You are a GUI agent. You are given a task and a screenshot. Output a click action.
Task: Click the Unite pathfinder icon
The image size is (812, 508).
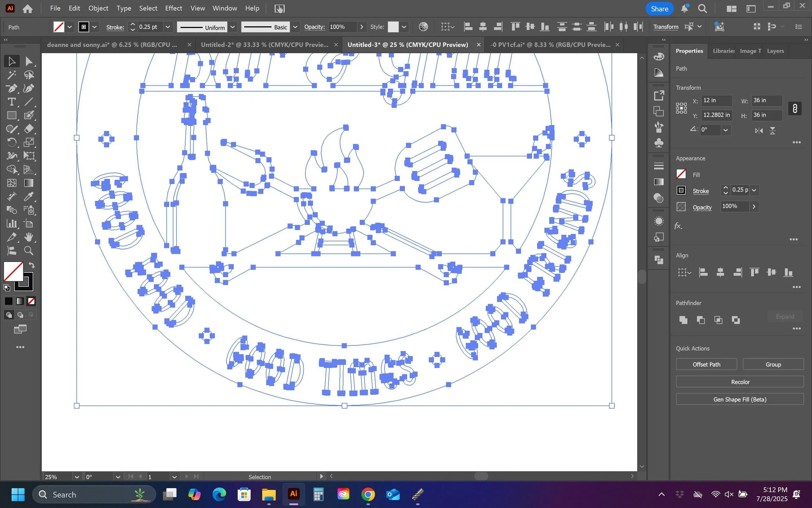[x=683, y=320]
